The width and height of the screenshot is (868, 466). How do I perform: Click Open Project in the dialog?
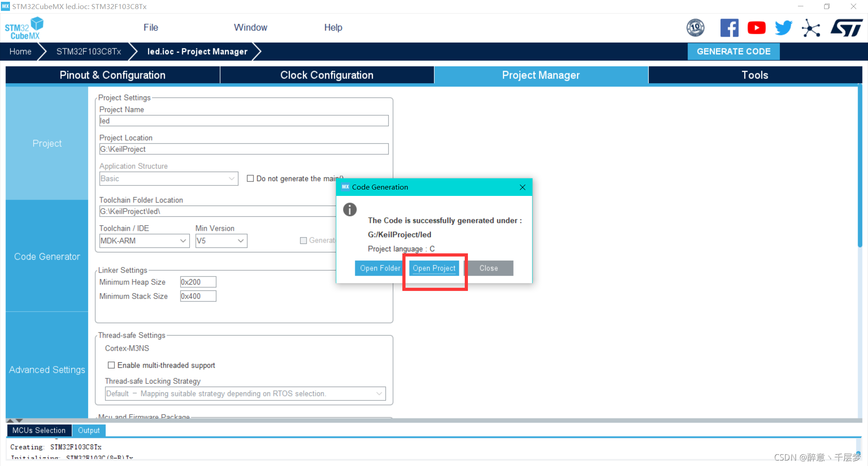(x=434, y=268)
